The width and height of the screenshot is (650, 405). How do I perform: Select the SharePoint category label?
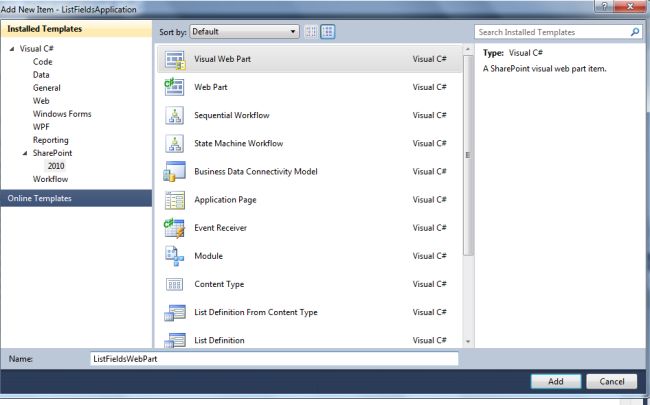52,153
